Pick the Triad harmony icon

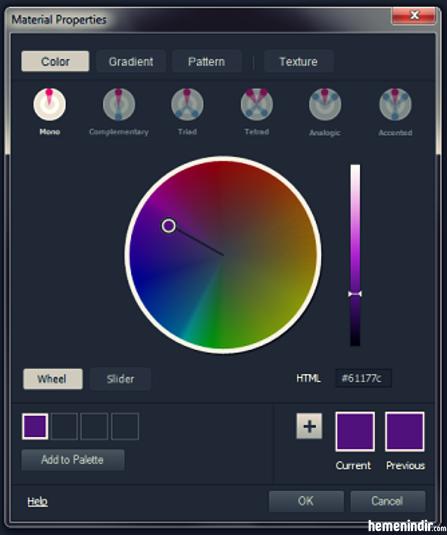point(187,104)
